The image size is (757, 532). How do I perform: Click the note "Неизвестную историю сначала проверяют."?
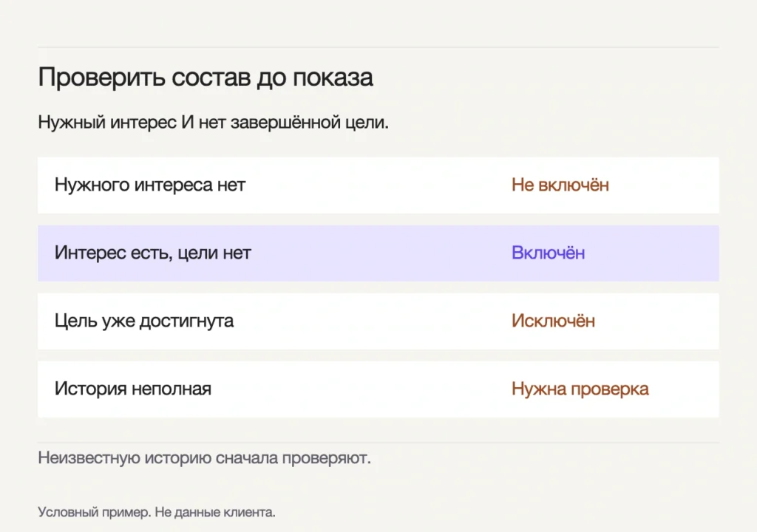(x=204, y=458)
